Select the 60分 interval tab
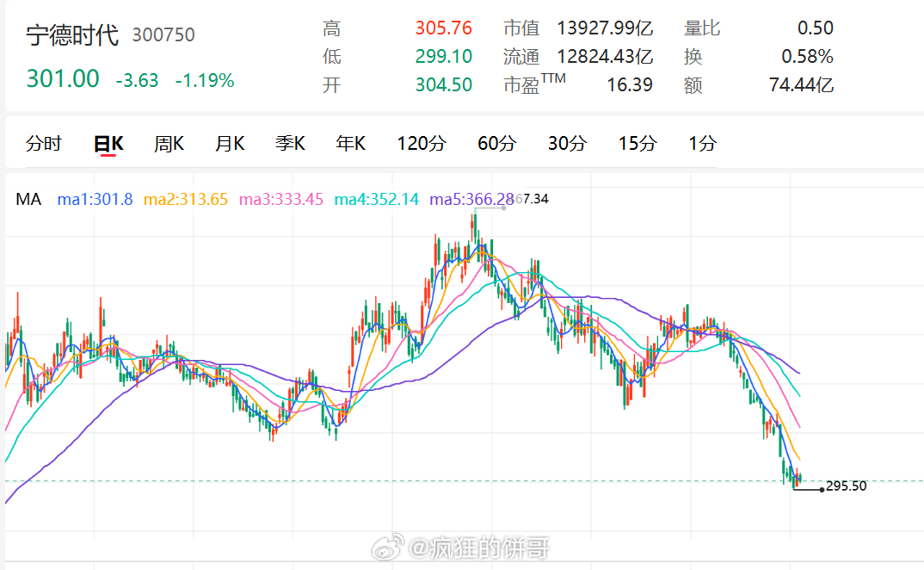This screenshot has width=924, height=570. 497,144
